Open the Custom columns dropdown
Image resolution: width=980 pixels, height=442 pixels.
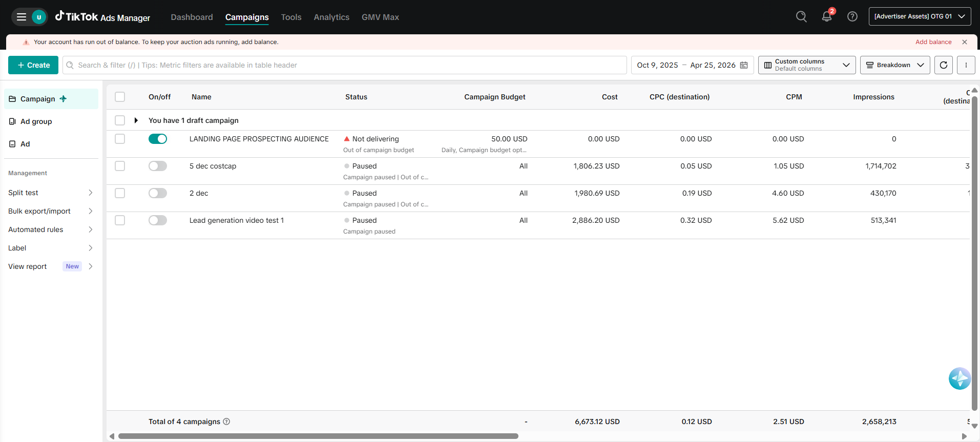point(807,65)
